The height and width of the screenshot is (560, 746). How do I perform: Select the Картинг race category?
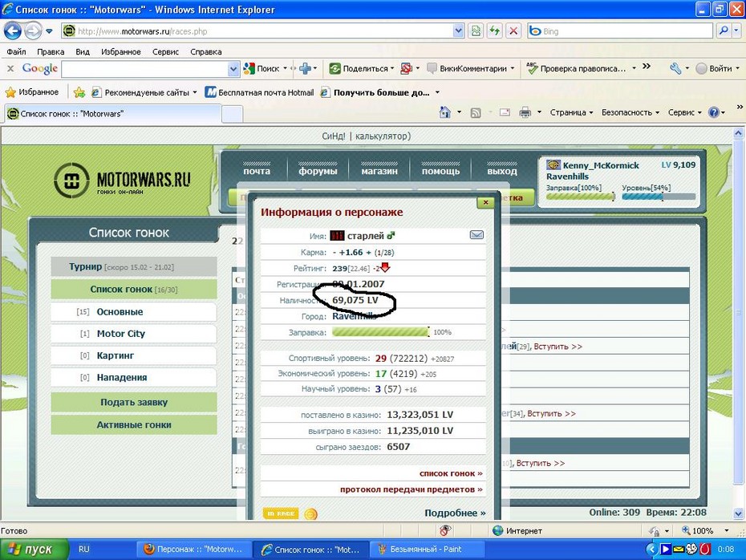pos(134,355)
